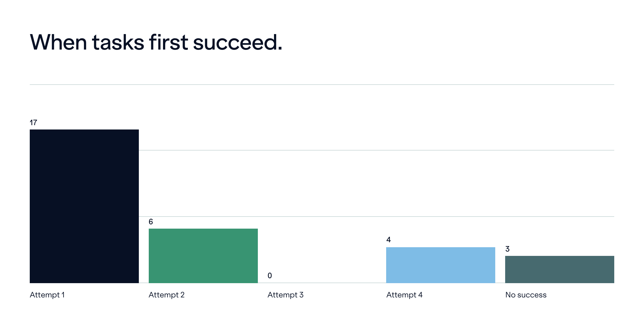Click the lower horizontal gridline above Attempt 4

pos(441,217)
